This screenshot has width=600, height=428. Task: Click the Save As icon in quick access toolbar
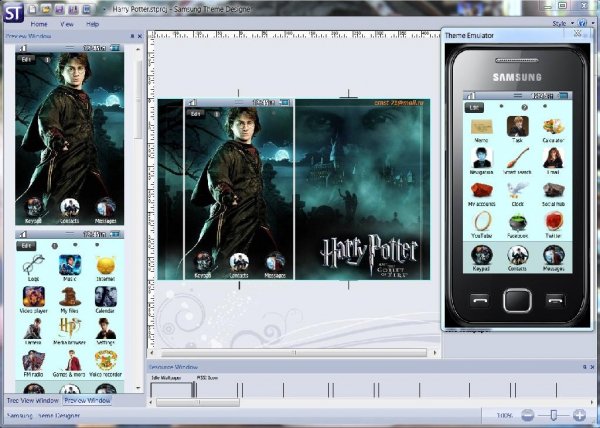pyautogui.click(x=73, y=9)
